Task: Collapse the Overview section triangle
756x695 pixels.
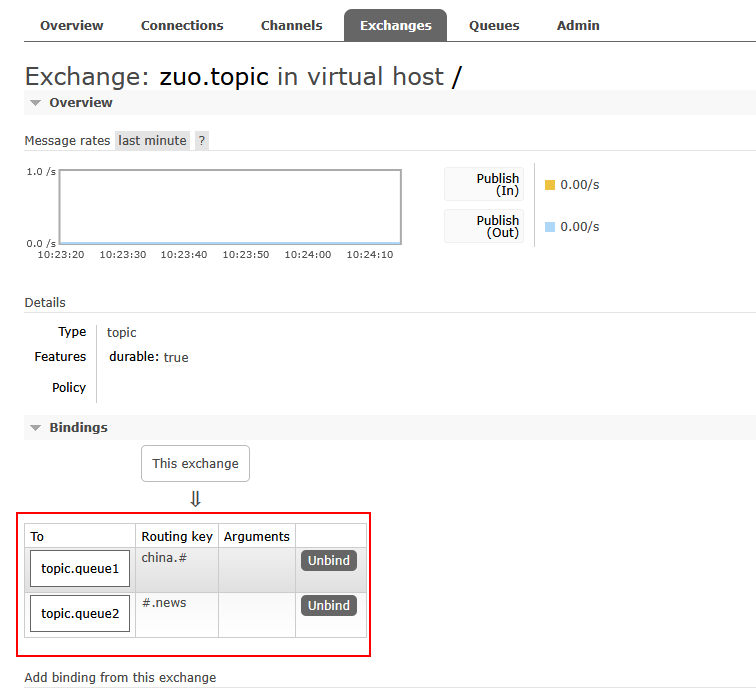Action: 36,103
